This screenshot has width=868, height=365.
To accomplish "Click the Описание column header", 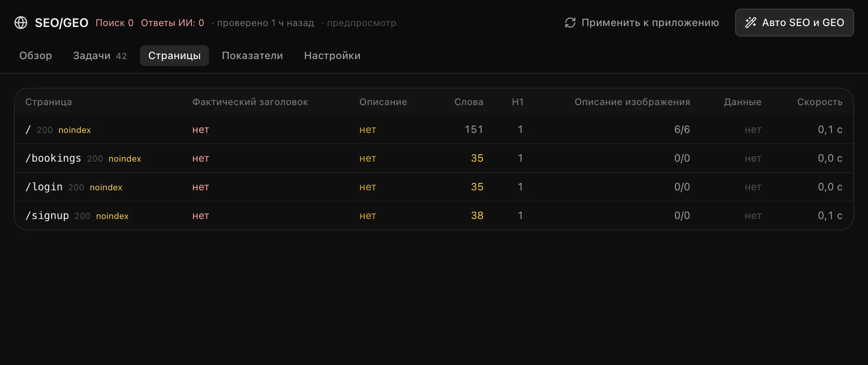I will [x=383, y=102].
